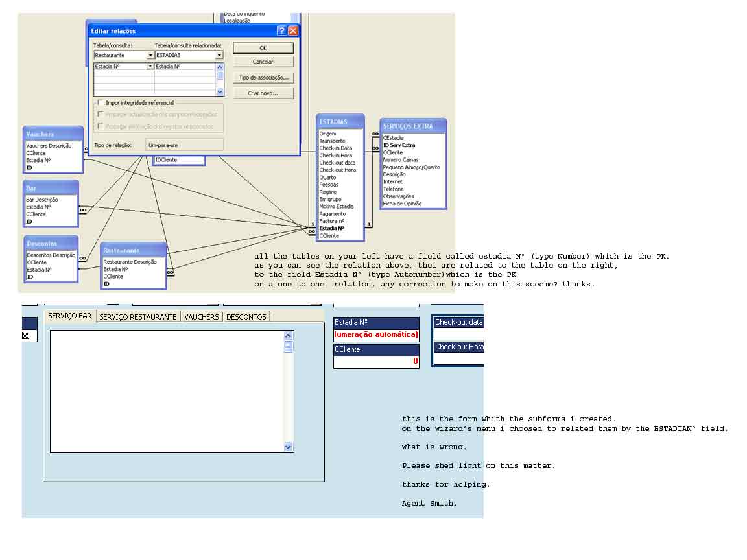
Task: Switch to the SERVIÇO BAR tab
Action: [x=70, y=316]
